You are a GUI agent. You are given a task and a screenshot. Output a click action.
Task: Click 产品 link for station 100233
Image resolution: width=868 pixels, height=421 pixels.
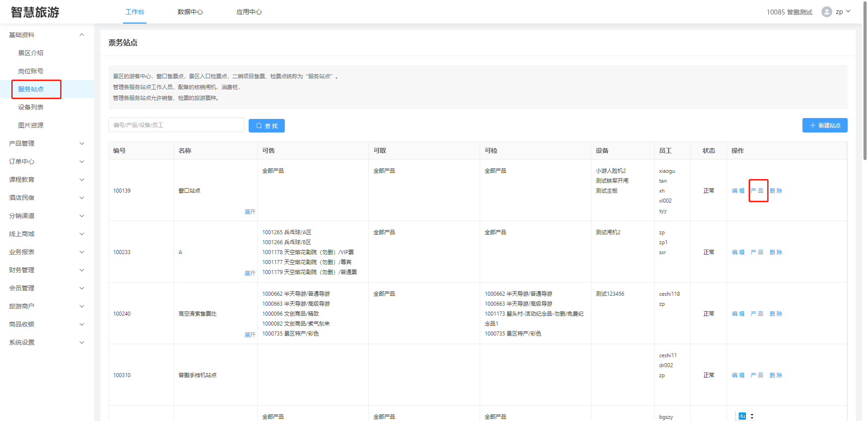tap(757, 252)
